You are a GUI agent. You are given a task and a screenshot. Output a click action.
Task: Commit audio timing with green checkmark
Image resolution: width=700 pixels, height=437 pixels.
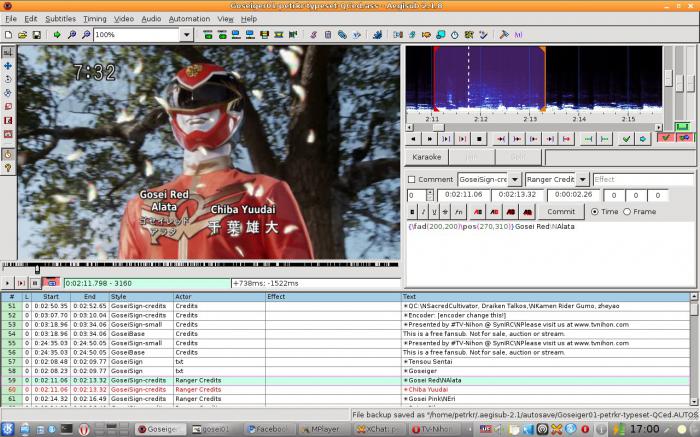click(626, 139)
